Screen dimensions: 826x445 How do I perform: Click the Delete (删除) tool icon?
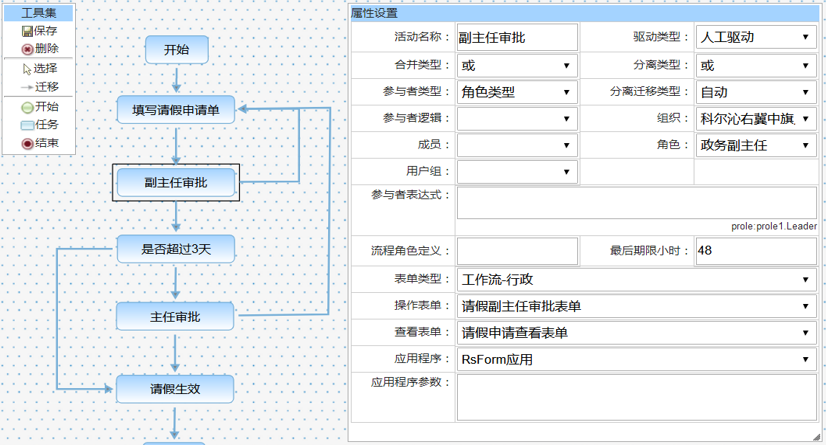[39, 48]
